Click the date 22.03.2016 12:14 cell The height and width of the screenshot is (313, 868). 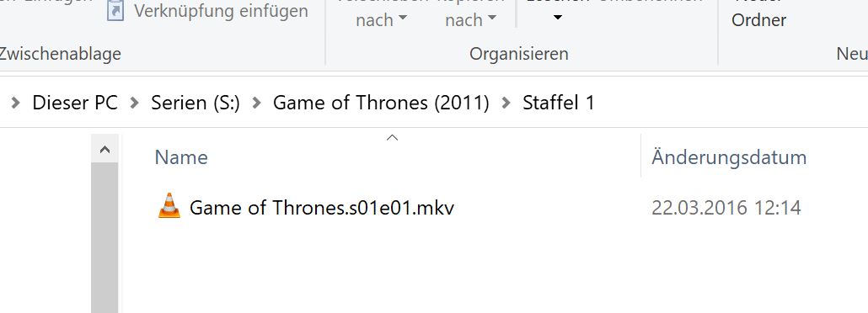coord(726,208)
